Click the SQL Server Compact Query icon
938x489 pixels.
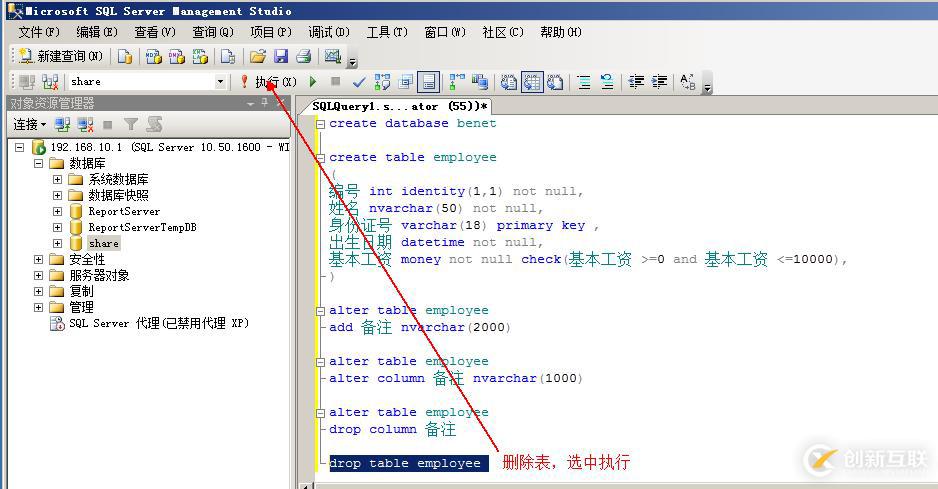tap(228, 56)
